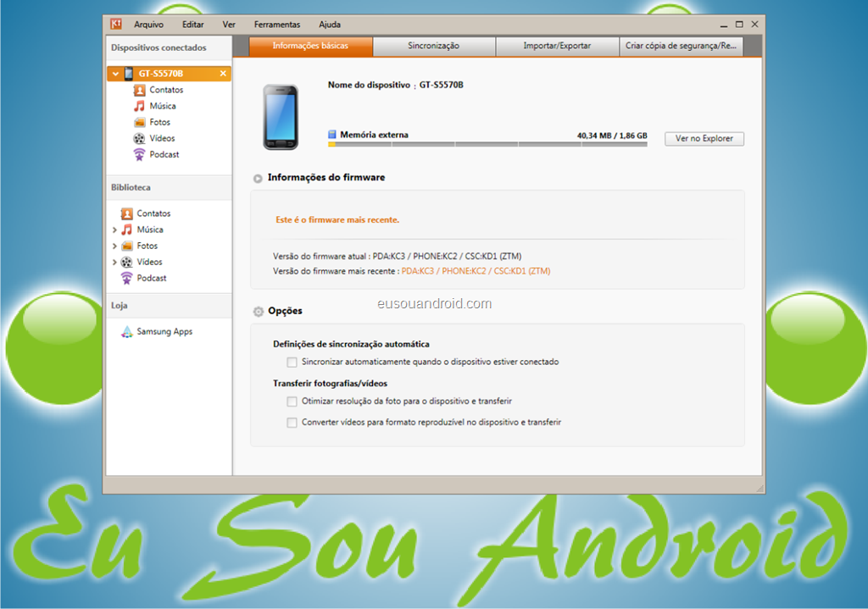Screen dimensions: 868x609
Task: Click the 'Versão do firmware atual' line
Action: coord(397,256)
